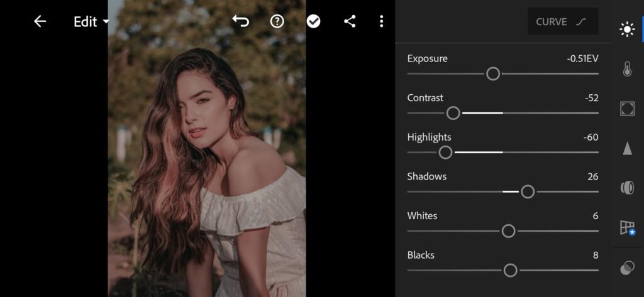Open the help question mark
Screen dimensions: 644x297
coord(277,21)
